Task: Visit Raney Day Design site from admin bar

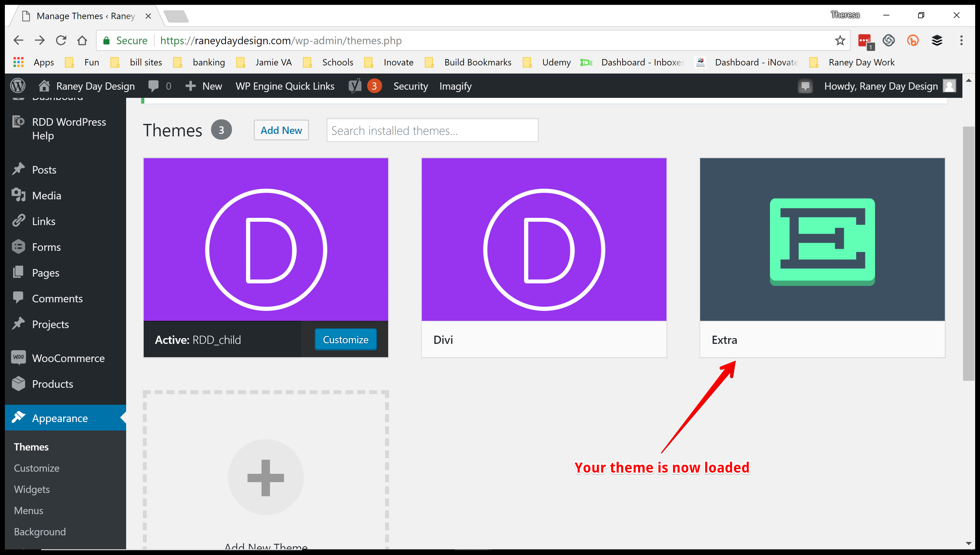Action: click(x=87, y=86)
